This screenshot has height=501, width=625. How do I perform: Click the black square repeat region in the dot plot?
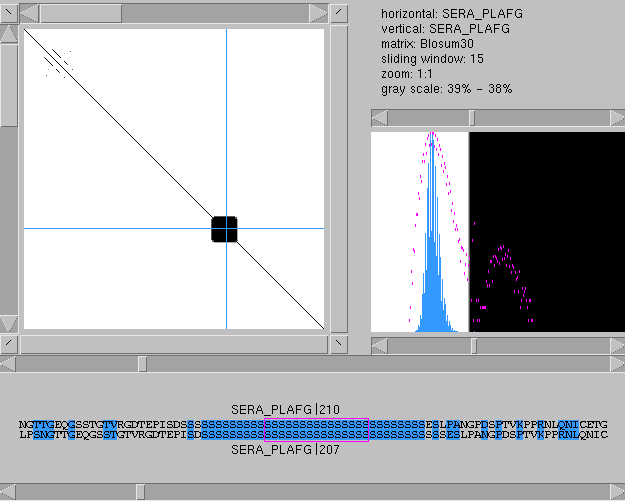(224, 229)
